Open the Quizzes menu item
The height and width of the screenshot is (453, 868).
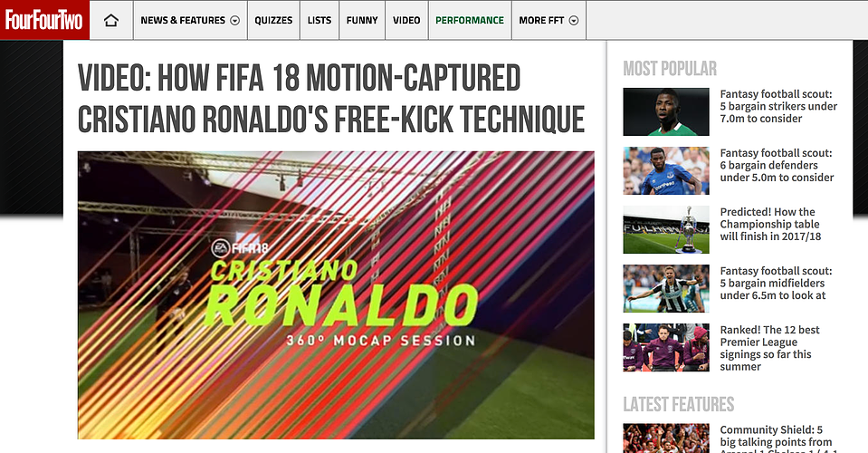click(273, 21)
